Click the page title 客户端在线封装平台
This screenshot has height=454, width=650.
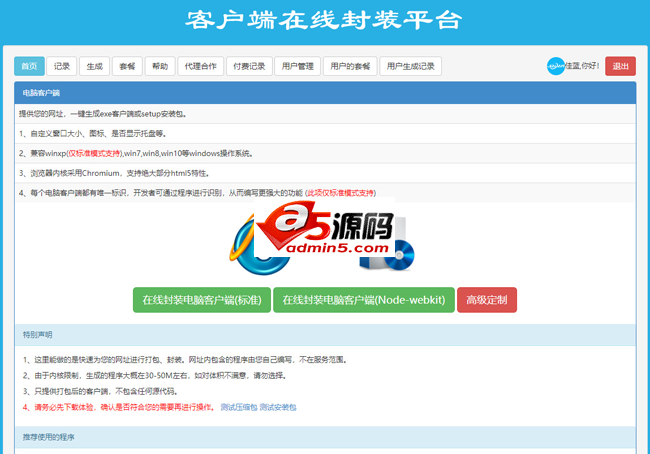point(324,20)
